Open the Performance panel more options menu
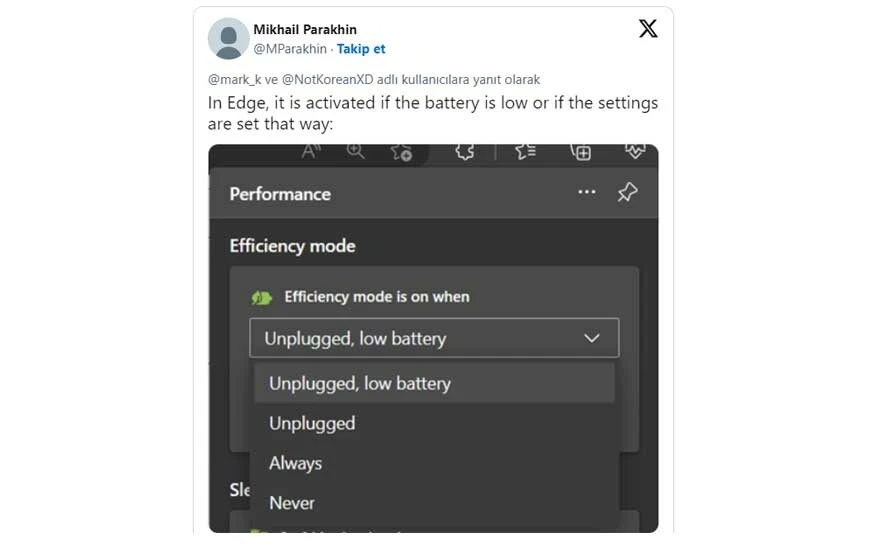This screenshot has height=551, width=880. (x=587, y=193)
